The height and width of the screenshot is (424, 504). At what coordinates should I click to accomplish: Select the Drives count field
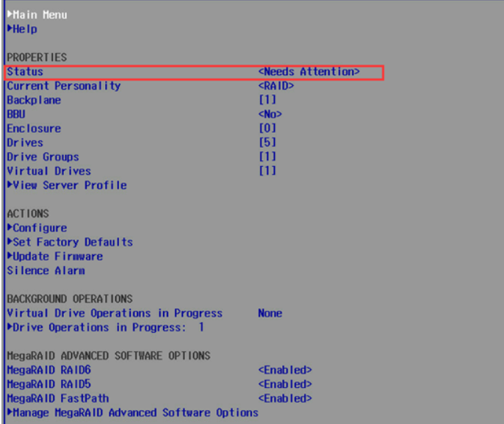(267, 143)
